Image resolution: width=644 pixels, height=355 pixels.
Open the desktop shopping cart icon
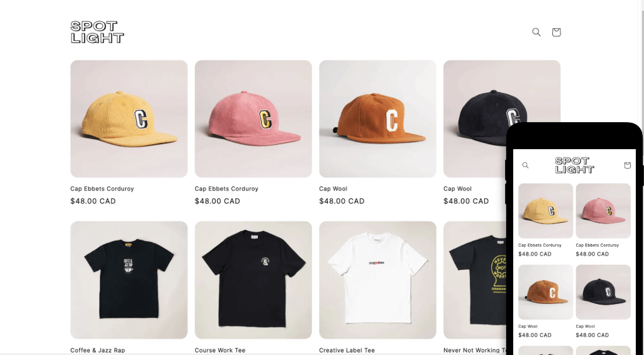pos(556,32)
